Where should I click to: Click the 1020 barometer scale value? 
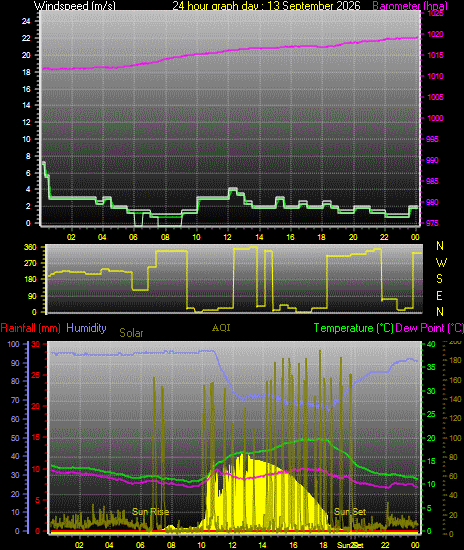435,34
